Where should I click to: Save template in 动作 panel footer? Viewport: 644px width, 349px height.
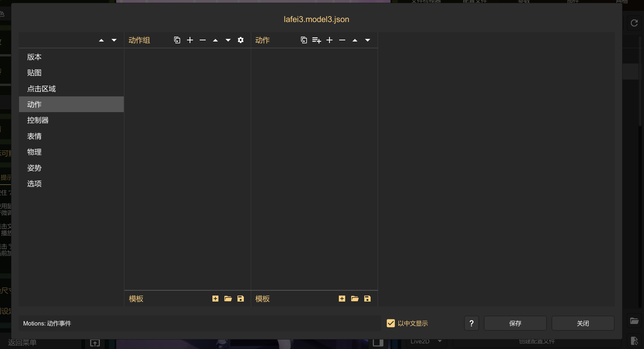[x=367, y=299]
